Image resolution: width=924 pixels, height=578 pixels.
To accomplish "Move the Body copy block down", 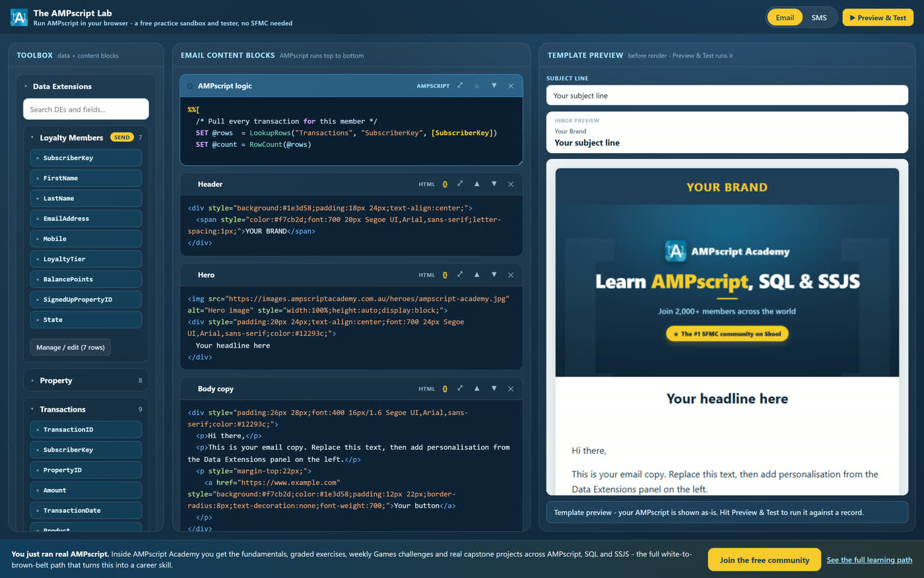I will point(494,389).
